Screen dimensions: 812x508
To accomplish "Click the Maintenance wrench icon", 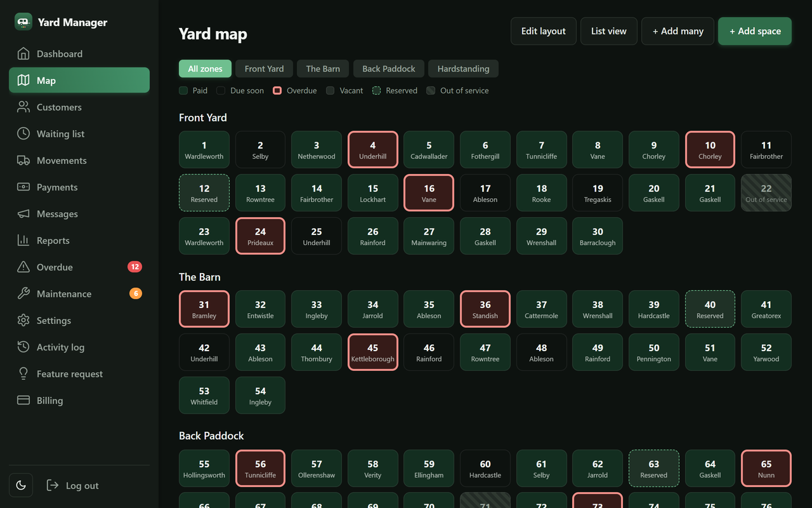I will 23,293.
